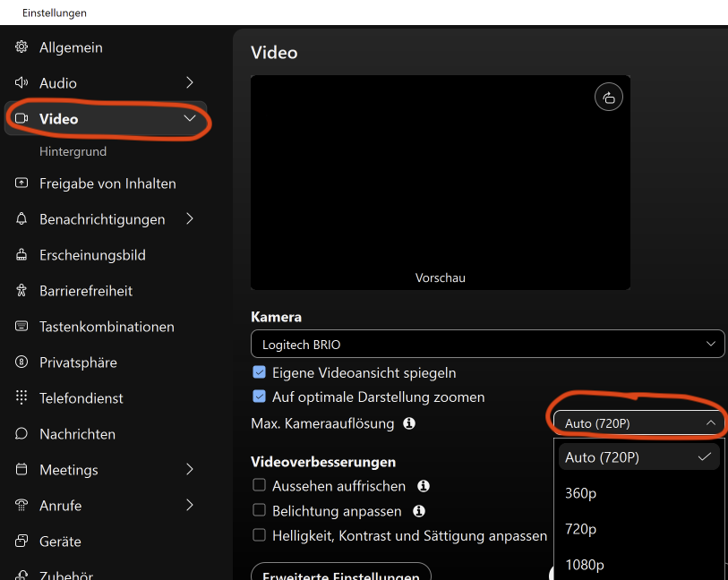Viewport: 728px width, 580px height.
Task: Enable Belichtung anpassen
Action: click(260, 511)
